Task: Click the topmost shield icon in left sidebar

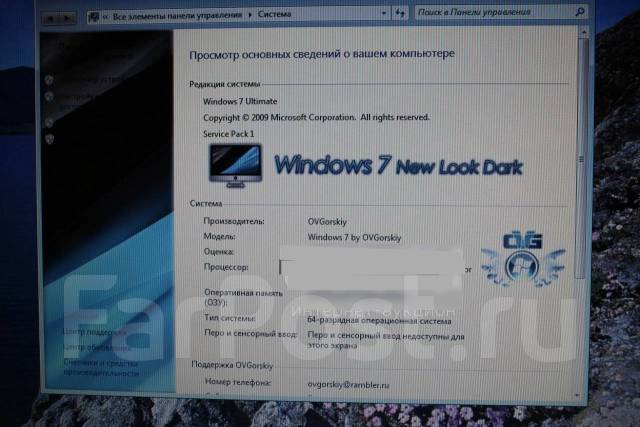Action: pyautogui.click(x=49, y=80)
